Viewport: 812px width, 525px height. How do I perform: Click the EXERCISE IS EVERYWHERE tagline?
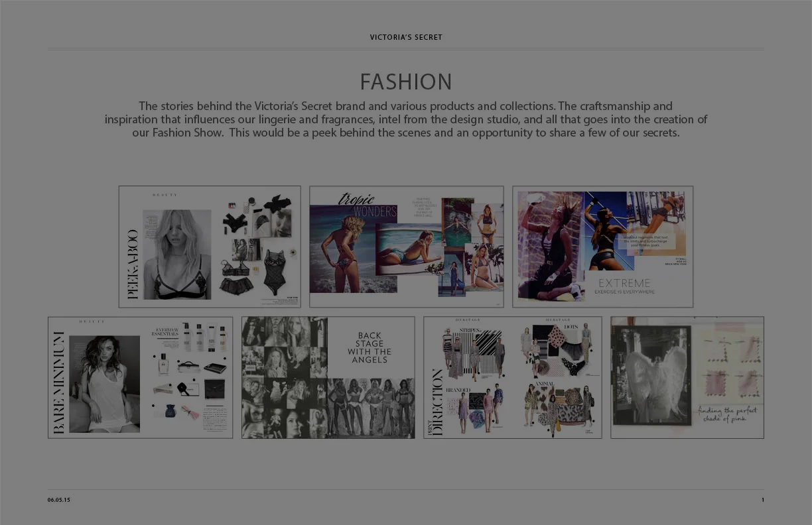[x=624, y=290]
